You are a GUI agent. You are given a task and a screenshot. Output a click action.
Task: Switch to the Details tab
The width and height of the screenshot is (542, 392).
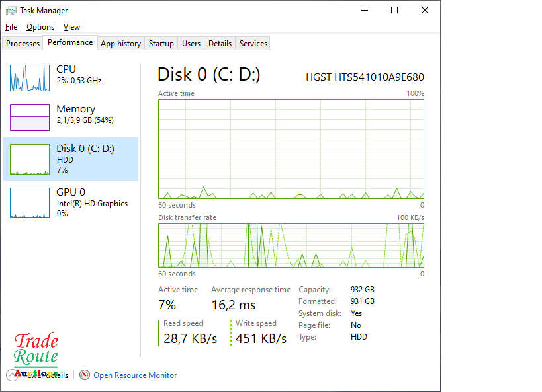220,44
